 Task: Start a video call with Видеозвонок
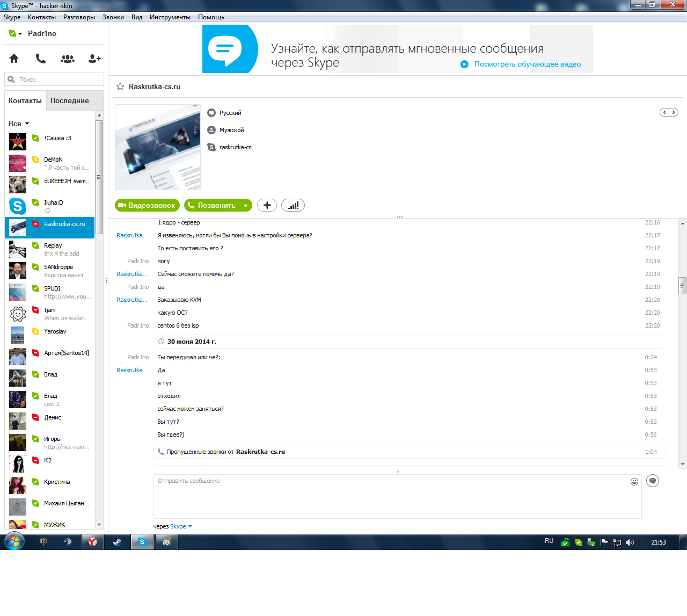[146, 205]
